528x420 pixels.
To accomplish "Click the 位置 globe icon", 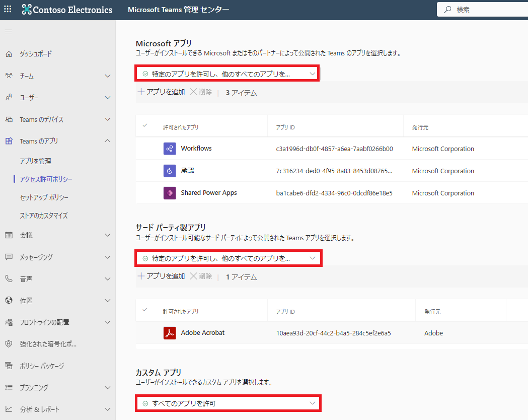I will (9, 300).
